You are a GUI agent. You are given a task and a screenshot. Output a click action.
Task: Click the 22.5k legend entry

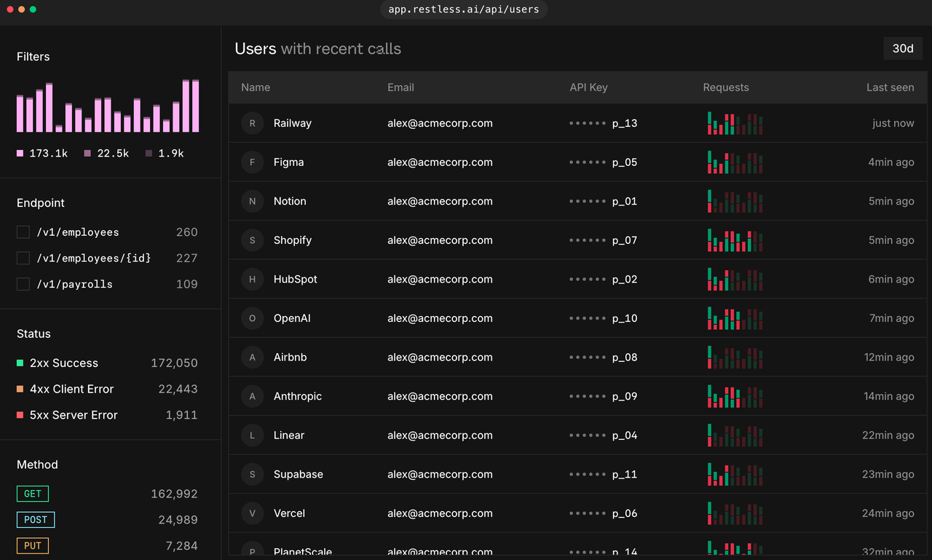[106, 154]
